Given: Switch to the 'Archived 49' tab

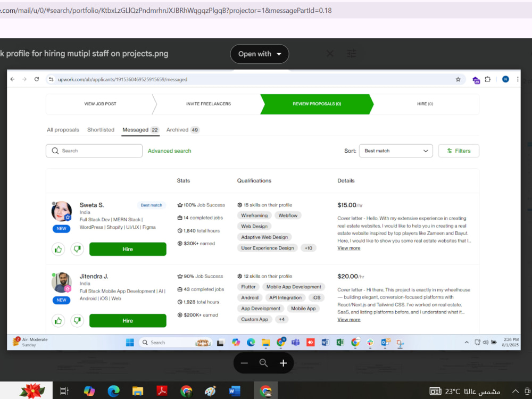Looking at the screenshot, I should tap(182, 130).
